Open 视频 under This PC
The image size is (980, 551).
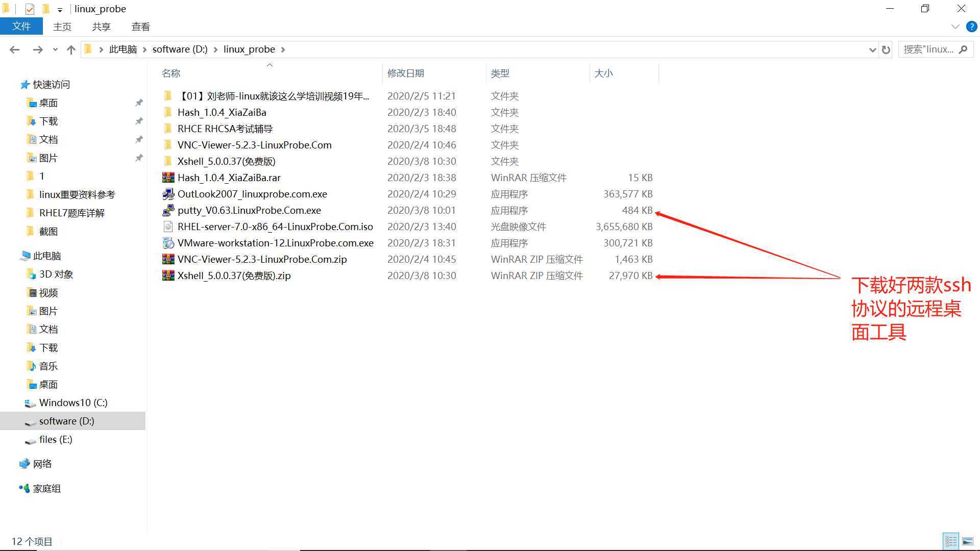(48, 293)
